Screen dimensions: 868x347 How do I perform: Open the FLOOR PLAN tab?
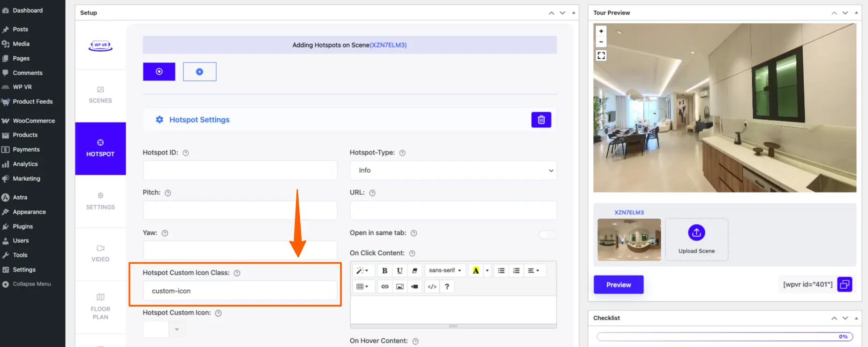(100, 307)
